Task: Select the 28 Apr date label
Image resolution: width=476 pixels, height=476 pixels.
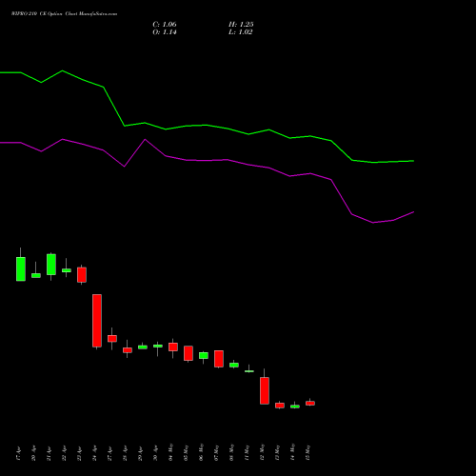Action: pos(126,453)
